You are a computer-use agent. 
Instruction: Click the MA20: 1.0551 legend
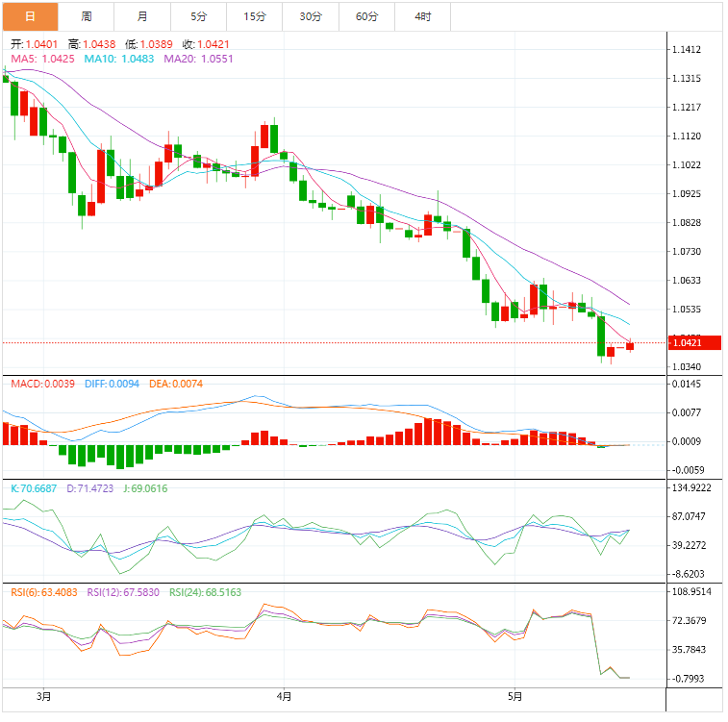pos(199,59)
